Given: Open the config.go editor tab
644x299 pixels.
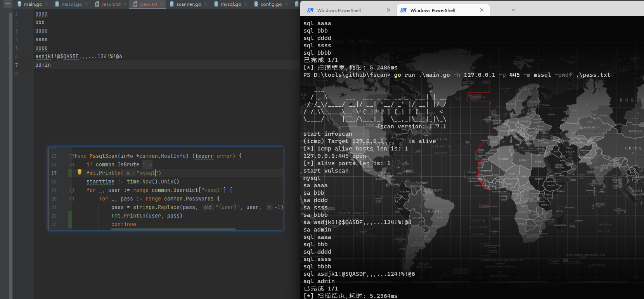Looking at the screenshot, I should click(x=271, y=4).
